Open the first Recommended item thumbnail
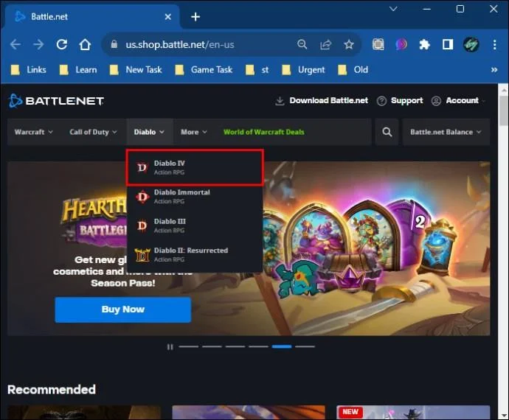This screenshot has height=420, width=509. 84,412
